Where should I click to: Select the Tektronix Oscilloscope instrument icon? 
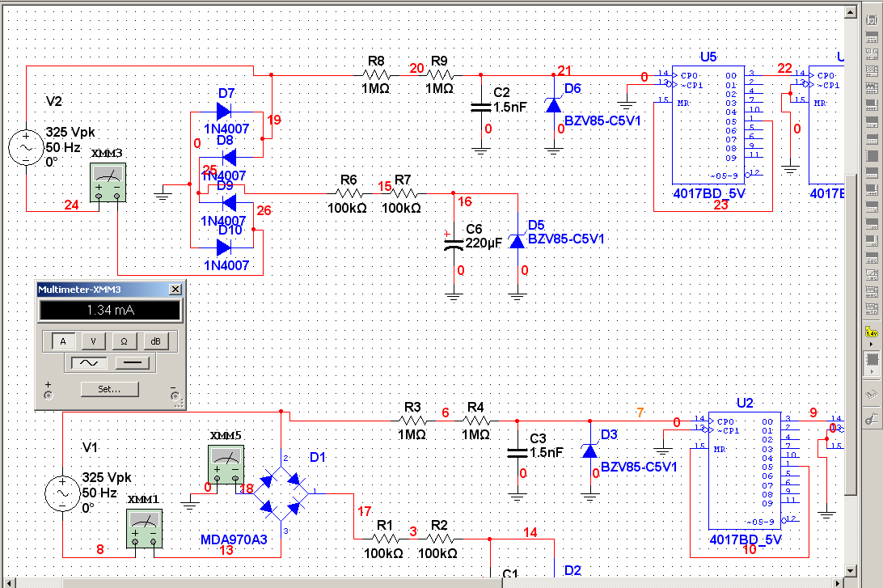pyautogui.click(x=871, y=308)
